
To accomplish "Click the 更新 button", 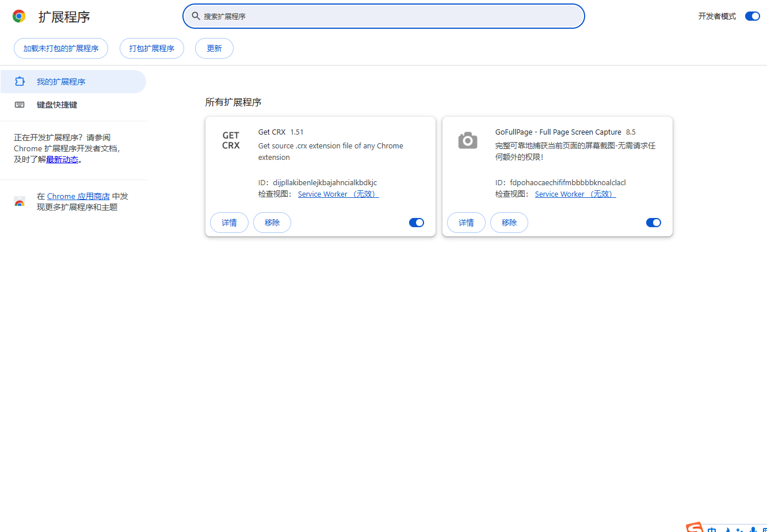I will 214,48.
